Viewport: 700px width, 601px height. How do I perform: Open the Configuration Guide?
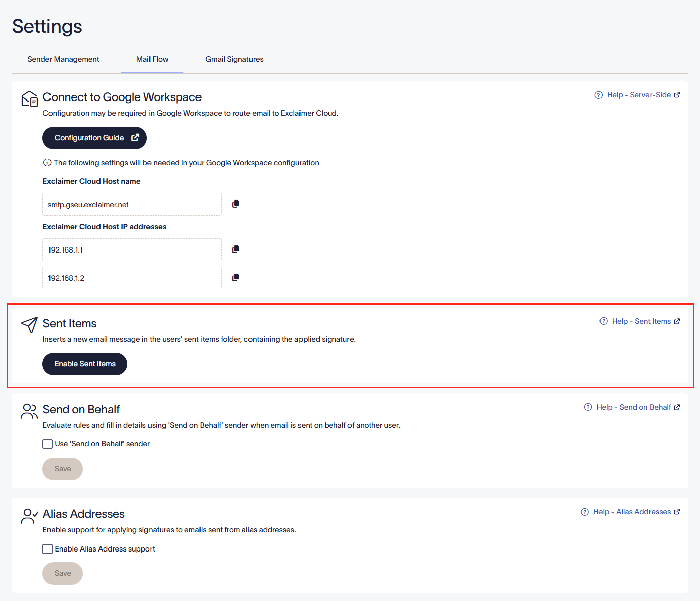(x=94, y=138)
